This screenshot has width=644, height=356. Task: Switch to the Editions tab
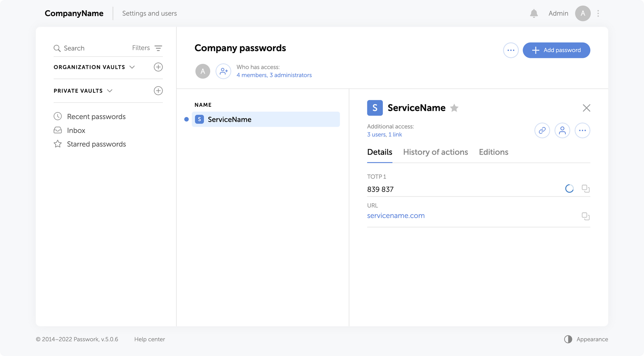point(493,152)
